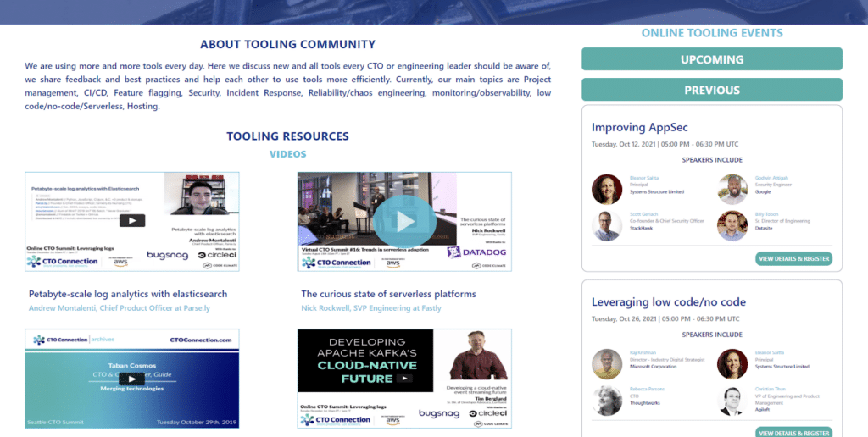Viewport: 868px width, 437px height.
Task: Click Raj Krishnan's speaker avatar
Action: click(607, 363)
